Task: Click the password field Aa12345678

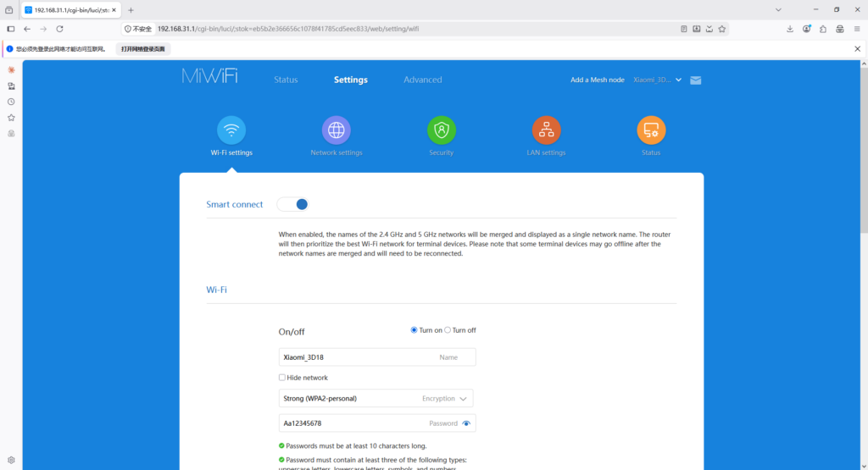Action: pyautogui.click(x=377, y=423)
